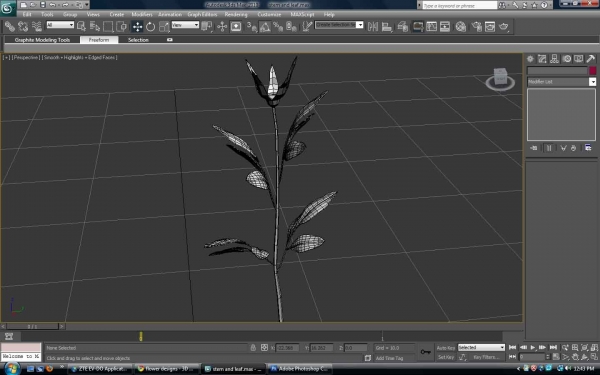
Task: Open the Select by Name dialog icon
Action: 95,26
